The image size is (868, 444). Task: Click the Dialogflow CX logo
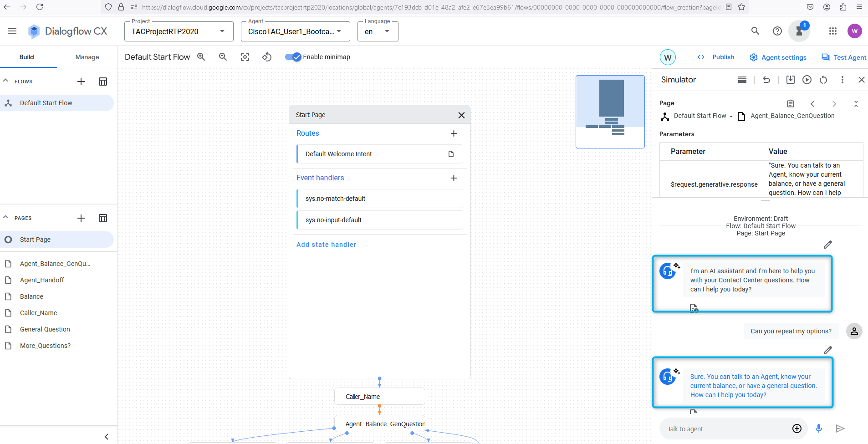pyautogui.click(x=67, y=31)
